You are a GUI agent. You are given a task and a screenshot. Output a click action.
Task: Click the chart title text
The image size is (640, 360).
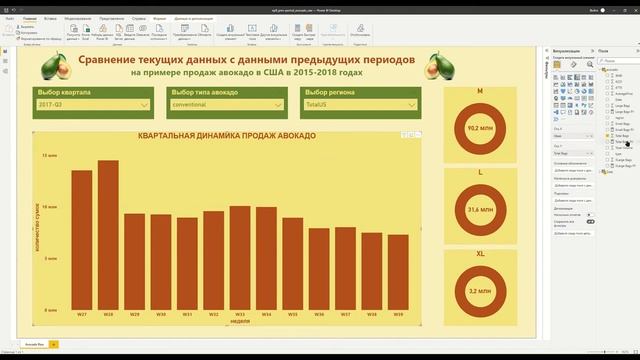tap(227, 136)
